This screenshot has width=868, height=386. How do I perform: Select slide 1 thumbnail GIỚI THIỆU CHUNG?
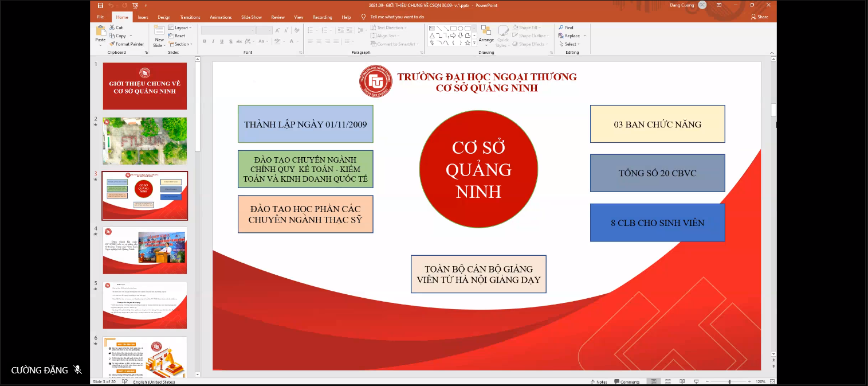[145, 86]
